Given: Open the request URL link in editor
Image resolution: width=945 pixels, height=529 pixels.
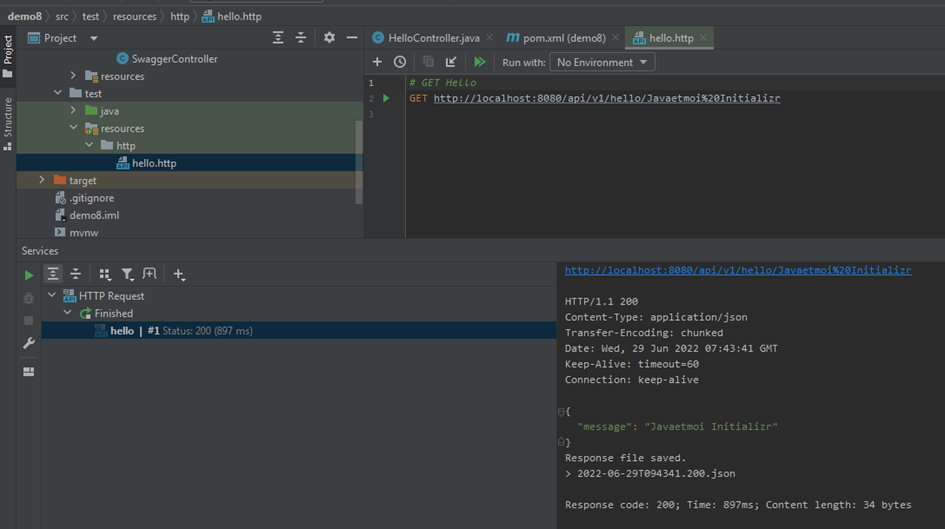Looking at the screenshot, I should click(x=607, y=98).
